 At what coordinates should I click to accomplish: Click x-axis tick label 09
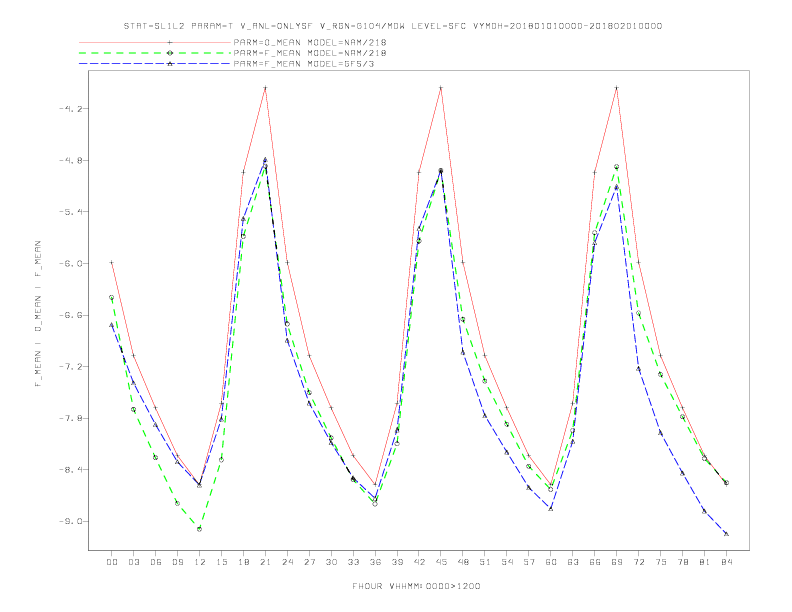177,562
